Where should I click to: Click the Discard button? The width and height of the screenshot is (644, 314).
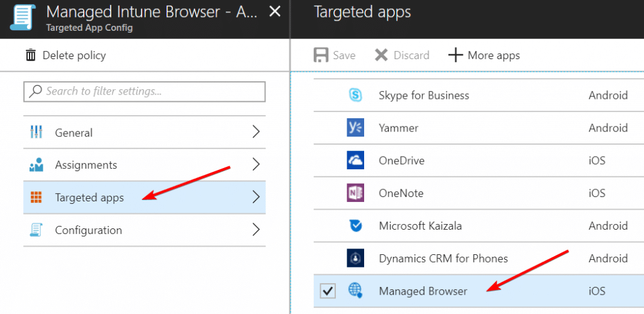[x=402, y=55]
